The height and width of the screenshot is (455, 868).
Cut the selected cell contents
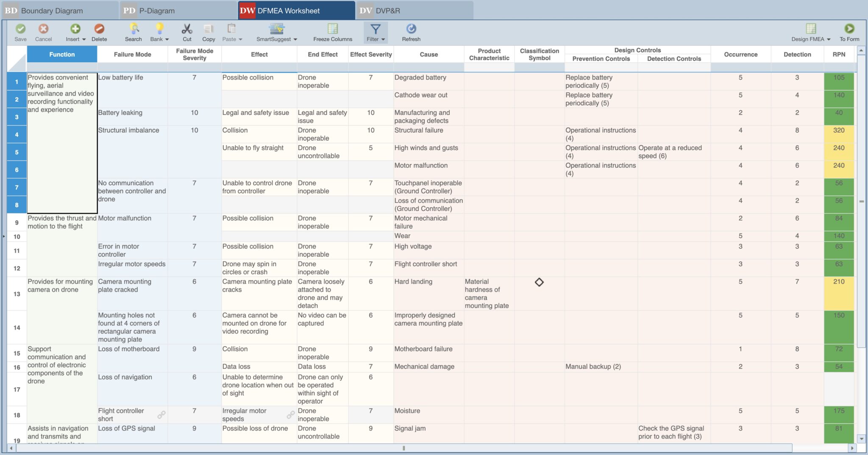click(186, 32)
